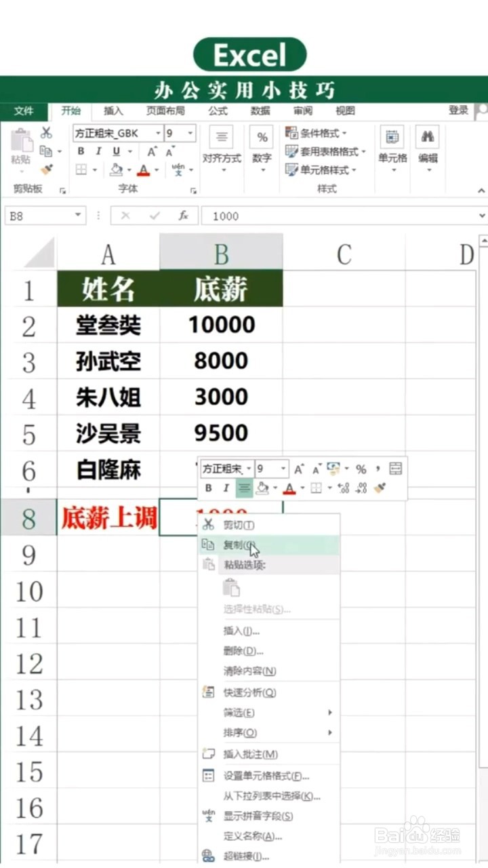Image resolution: width=488 pixels, height=868 pixels.
Task: Toggle Bold in the mini toolbar
Action: coord(208,488)
